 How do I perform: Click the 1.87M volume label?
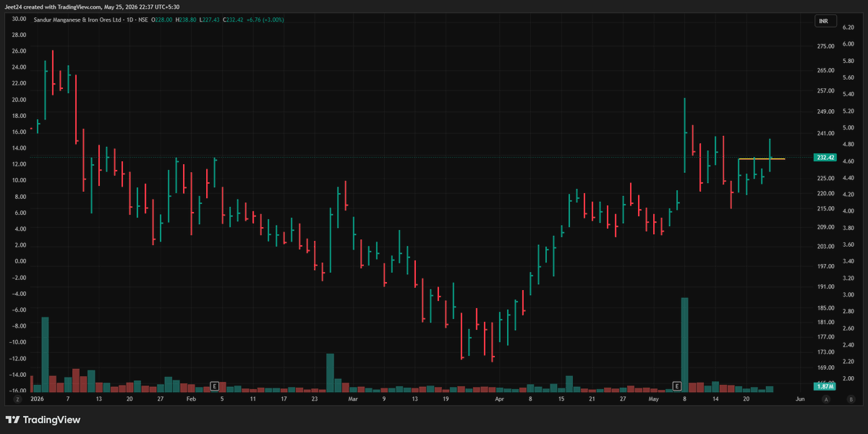pos(825,386)
